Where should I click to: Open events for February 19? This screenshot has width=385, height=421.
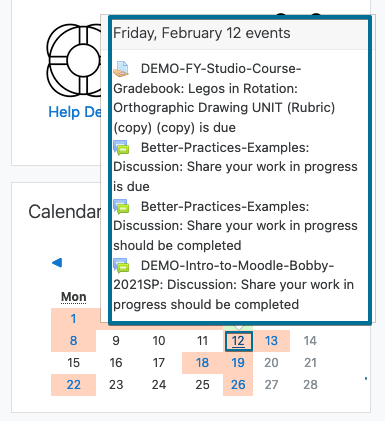(x=238, y=363)
